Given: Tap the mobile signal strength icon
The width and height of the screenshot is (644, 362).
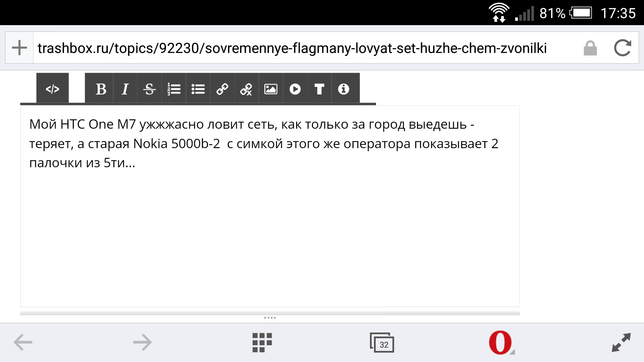Looking at the screenshot, I should coord(524,14).
